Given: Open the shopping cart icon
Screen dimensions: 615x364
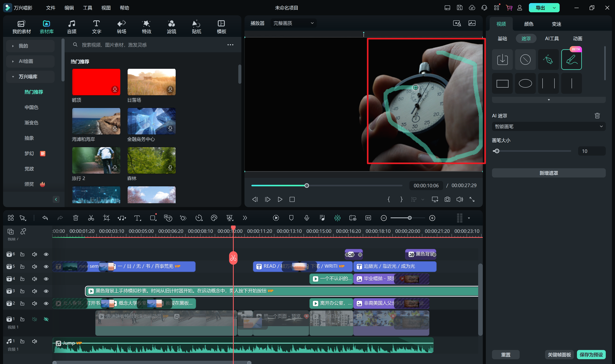Looking at the screenshot, I should [x=509, y=8].
